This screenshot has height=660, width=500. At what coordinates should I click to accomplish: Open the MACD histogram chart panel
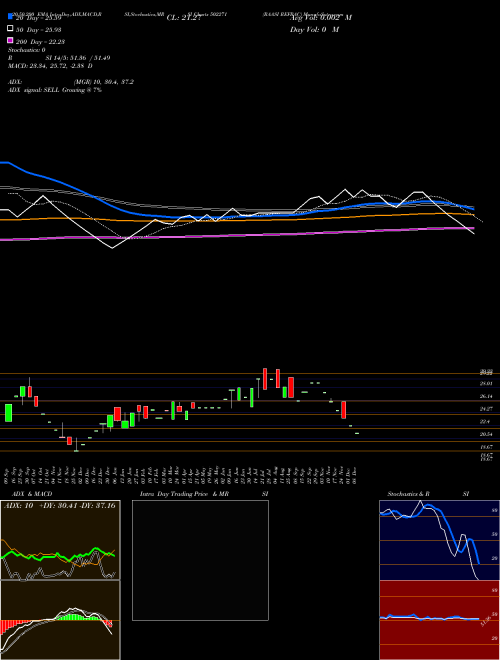pos(60,620)
